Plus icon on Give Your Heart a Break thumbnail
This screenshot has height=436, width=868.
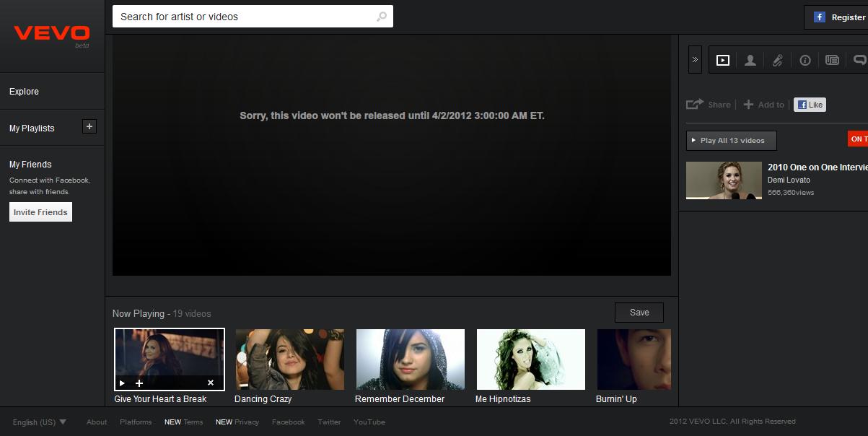(x=139, y=383)
